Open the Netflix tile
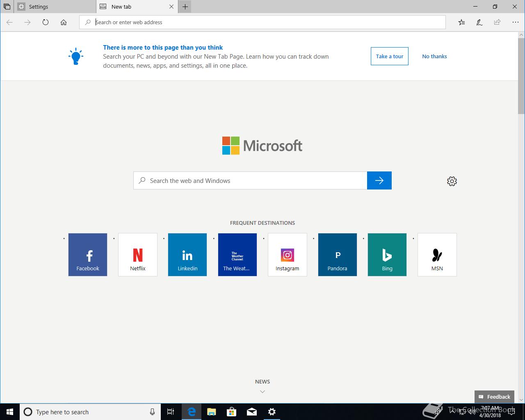The height and width of the screenshot is (420, 525). pyautogui.click(x=138, y=255)
